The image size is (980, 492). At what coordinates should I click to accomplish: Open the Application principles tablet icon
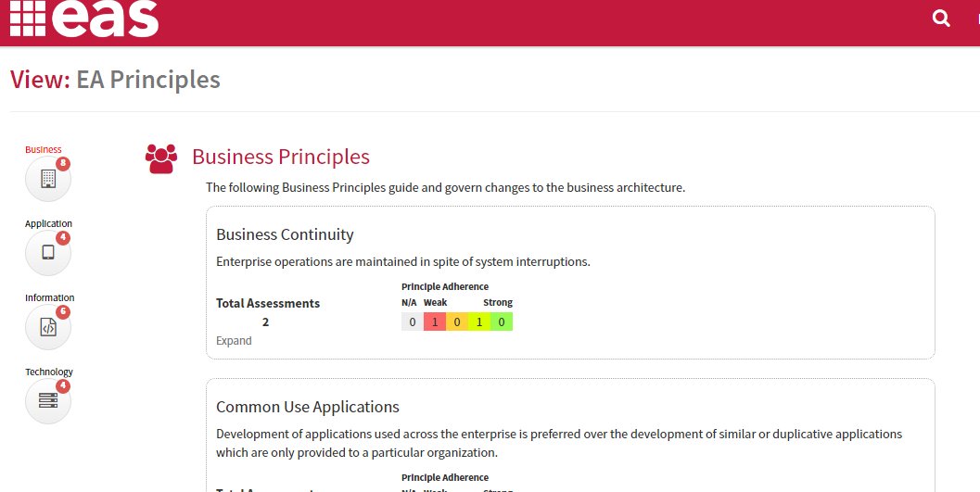(x=48, y=252)
